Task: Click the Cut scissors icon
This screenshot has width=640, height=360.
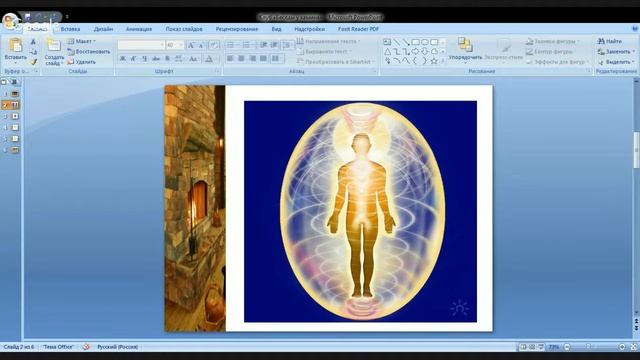Action: click(x=33, y=42)
